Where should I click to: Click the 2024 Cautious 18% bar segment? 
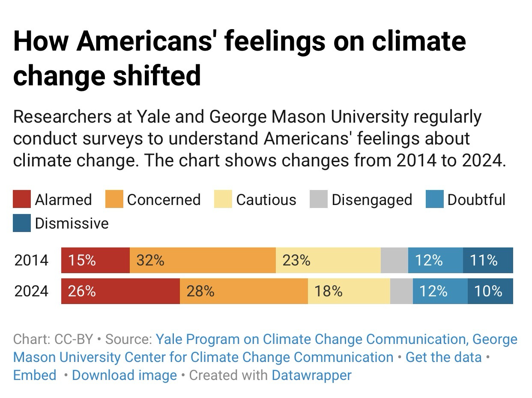pos(349,291)
